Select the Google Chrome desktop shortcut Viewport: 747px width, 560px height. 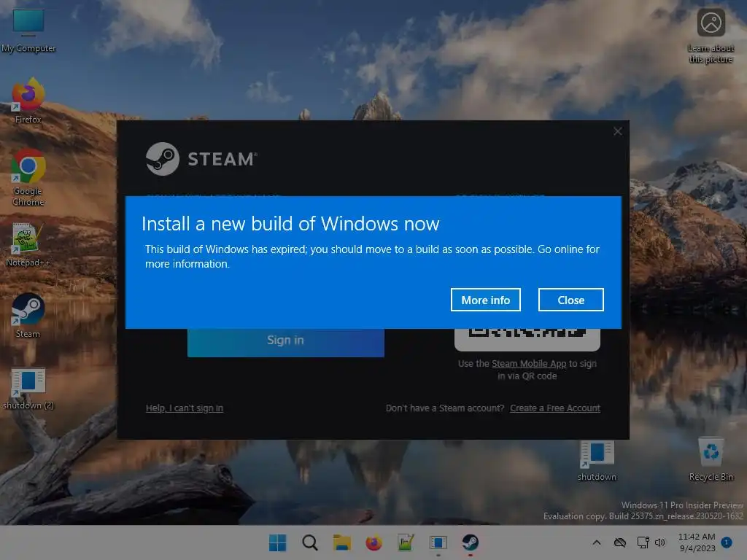pos(28,177)
